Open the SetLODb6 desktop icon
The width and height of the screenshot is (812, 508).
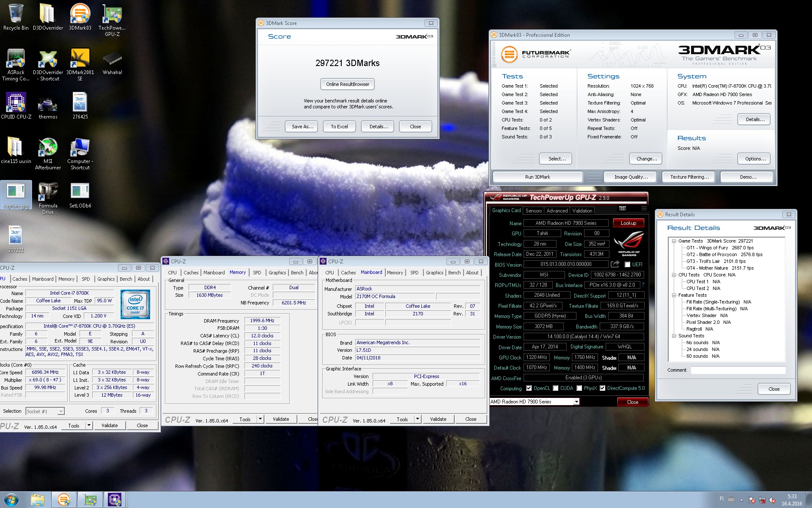coord(80,195)
